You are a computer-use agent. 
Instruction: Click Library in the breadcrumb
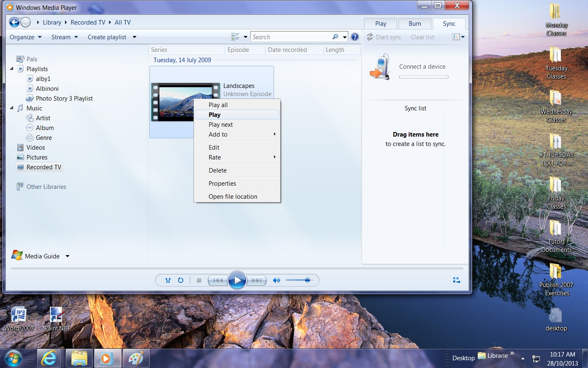click(52, 22)
